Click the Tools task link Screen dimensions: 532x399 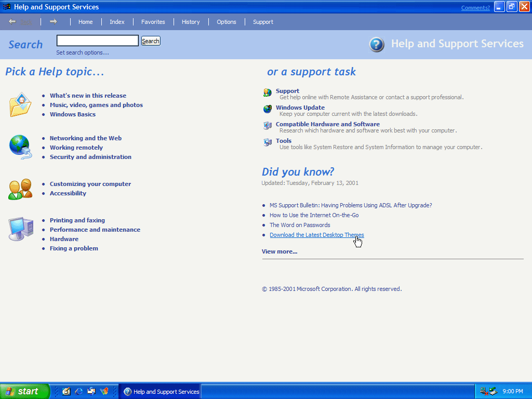[284, 141]
